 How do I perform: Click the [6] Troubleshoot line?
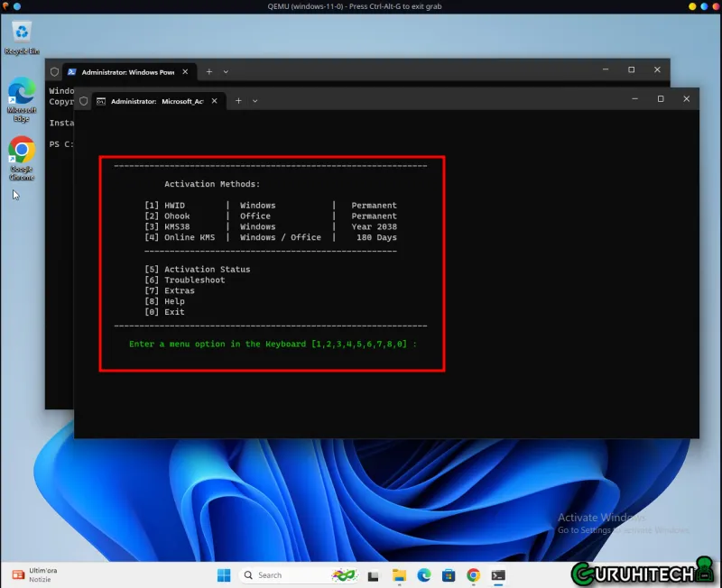pyautogui.click(x=185, y=280)
